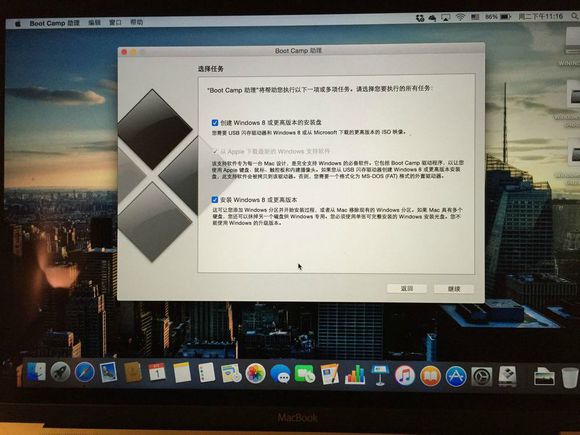Click the input method menu bar icon

coord(475,17)
